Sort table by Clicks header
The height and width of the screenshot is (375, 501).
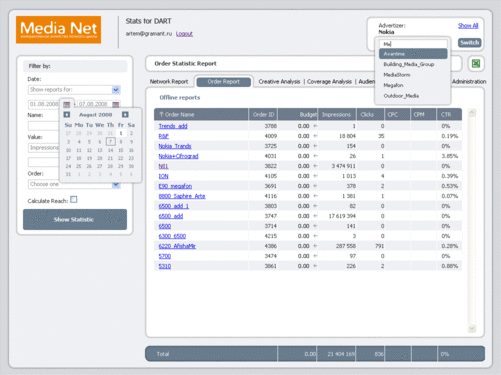pyautogui.click(x=370, y=114)
